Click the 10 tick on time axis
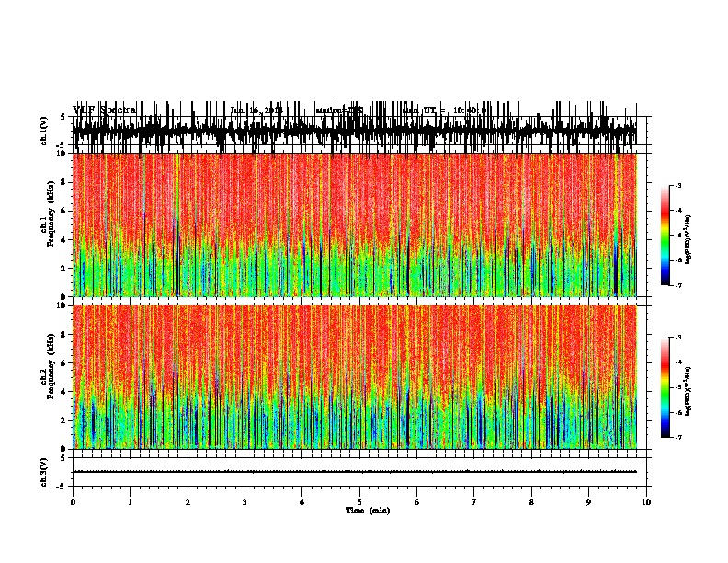This screenshot has height=563, width=728. coord(646,502)
